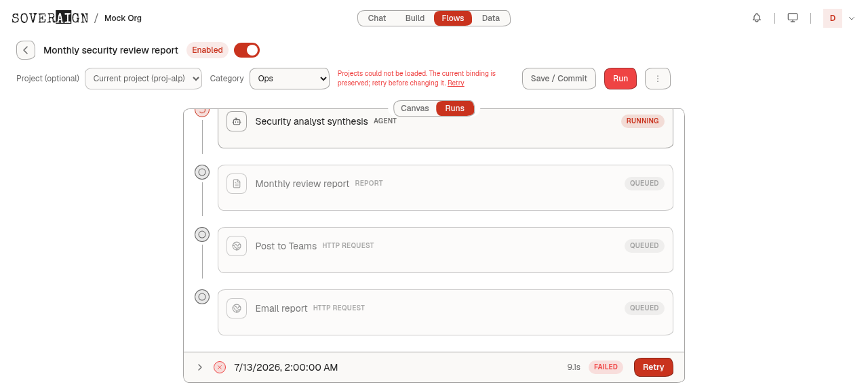Click the Post to Teams globe icon
The image size is (868, 391).
point(237,246)
